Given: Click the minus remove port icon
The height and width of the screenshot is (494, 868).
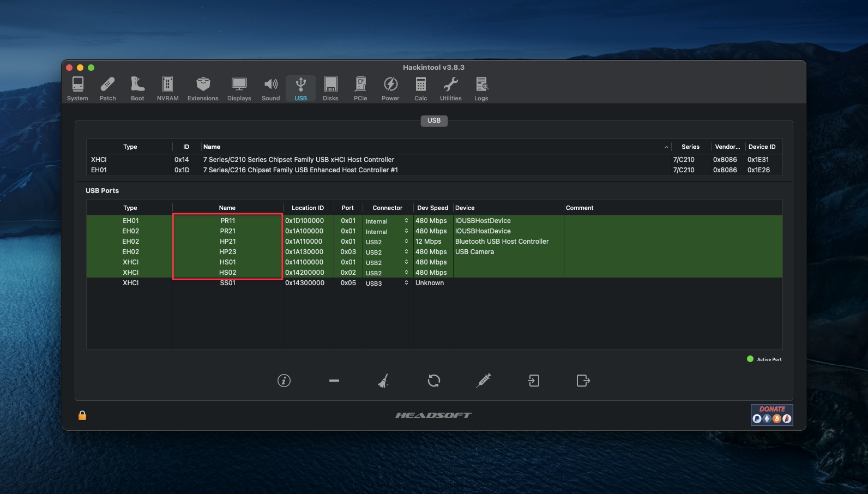Looking at the screenshot, I should (334, 381).
